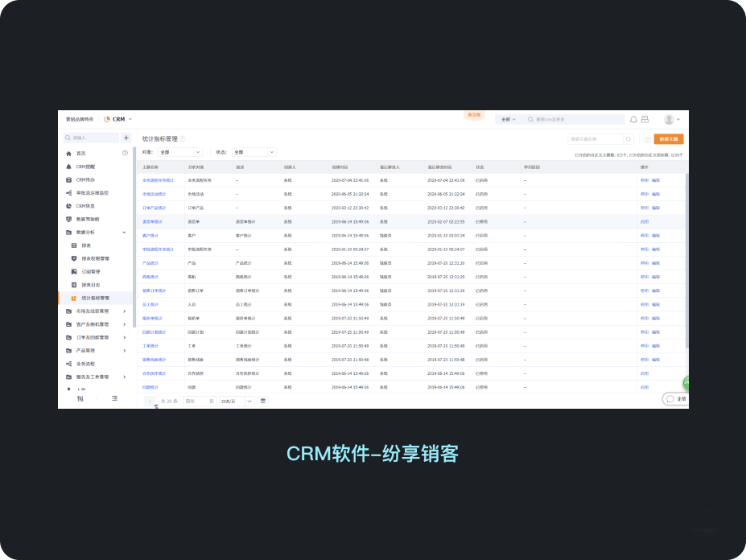Click 编辑 in the 产品统计 row
The width and height of the screenshot is (746, 560).
click(x=656, y=264)
